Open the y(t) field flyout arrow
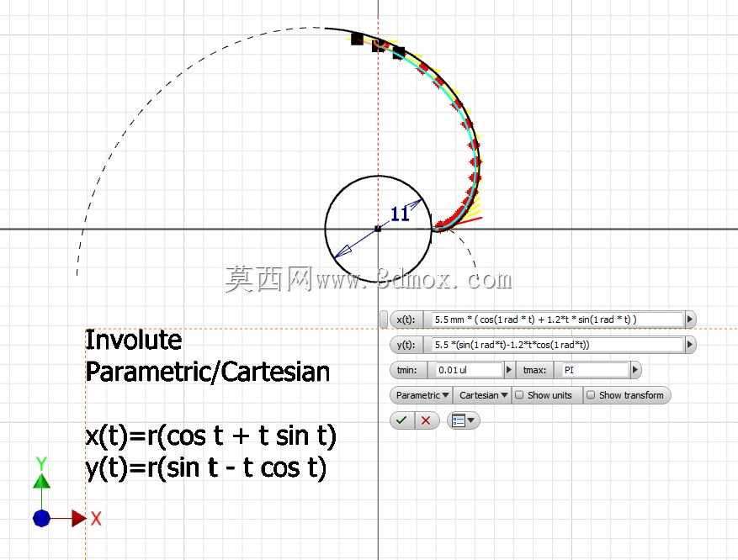This screenshot has width=738, height=560. pyautogui.click(x=690, y=345)
